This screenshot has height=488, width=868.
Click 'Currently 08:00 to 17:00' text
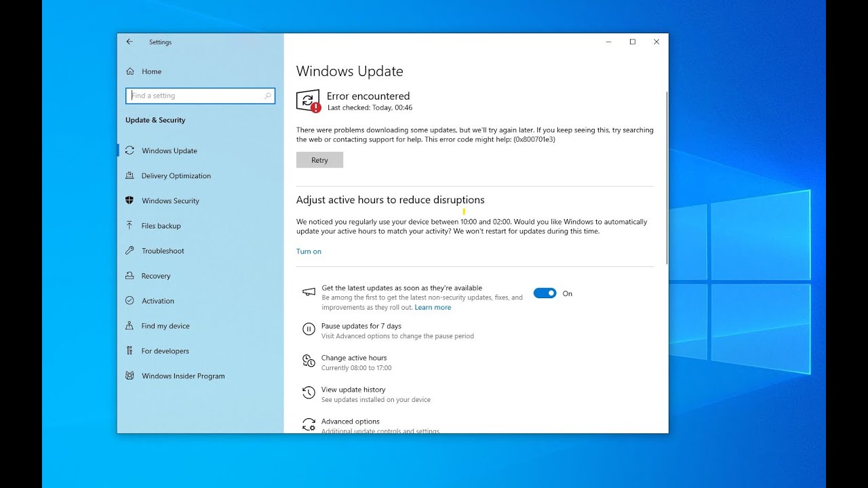pyautogui.click(x=356, y=368)
